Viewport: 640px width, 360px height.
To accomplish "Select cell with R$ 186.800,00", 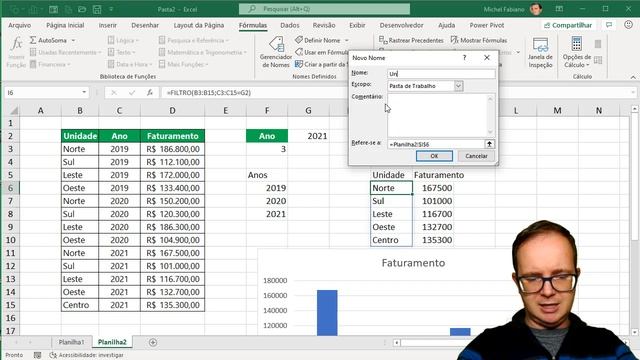I will pyautogui.click(x=173, y=149).
